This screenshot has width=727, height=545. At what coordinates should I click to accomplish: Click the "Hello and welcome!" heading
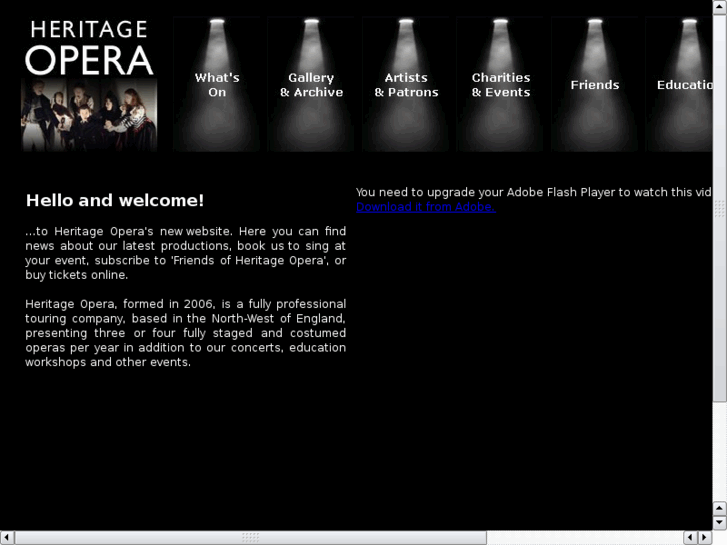[x=115, y=200]
